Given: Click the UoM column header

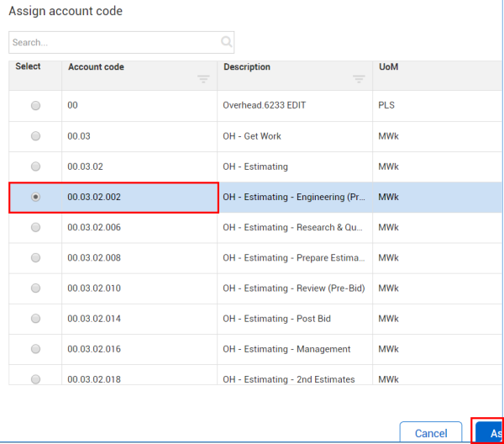Looking at the screenshot, I should [x=388, y=67].
